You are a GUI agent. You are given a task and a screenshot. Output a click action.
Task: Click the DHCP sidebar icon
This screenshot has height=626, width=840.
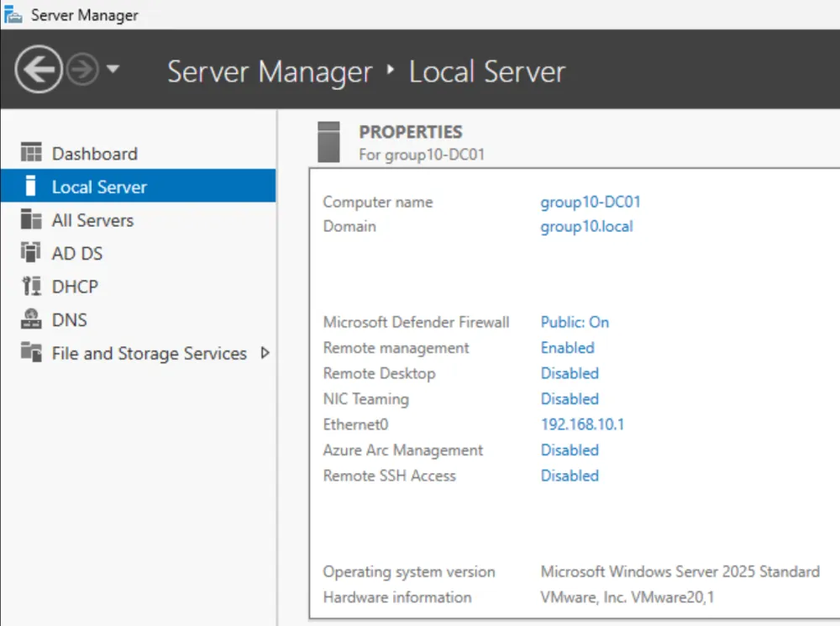click(31, 286)
